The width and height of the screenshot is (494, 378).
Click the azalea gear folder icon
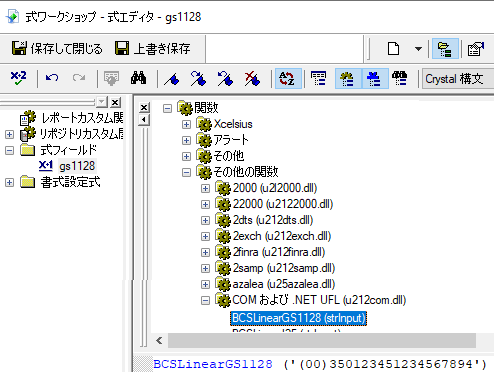tap(223, 284)
